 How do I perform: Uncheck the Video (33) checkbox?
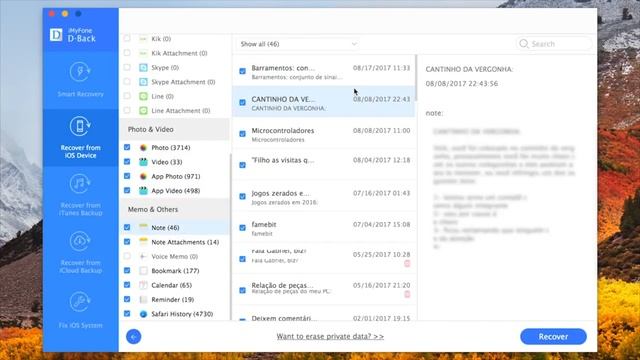[x=127, y=162]
